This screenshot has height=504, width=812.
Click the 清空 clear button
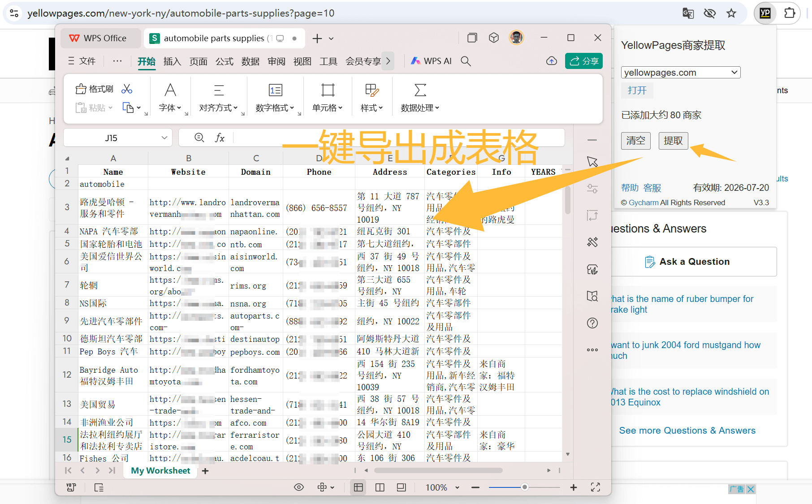[635, 141]
